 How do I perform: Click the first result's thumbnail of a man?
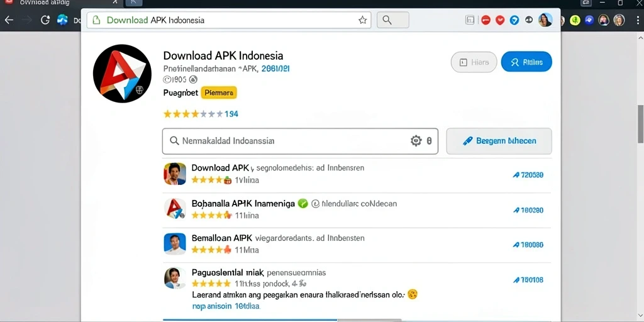click(175, 174)
